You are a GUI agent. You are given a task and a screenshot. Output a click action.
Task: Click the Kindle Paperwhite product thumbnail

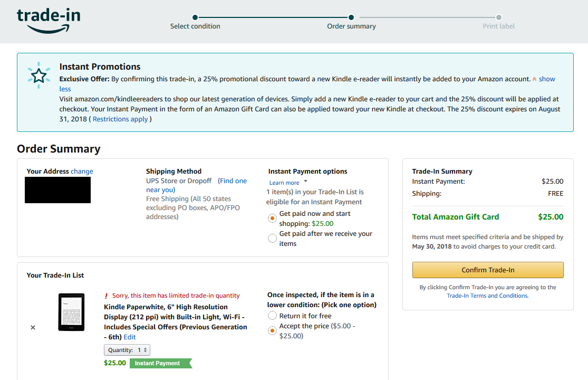(x=71, y=312)
